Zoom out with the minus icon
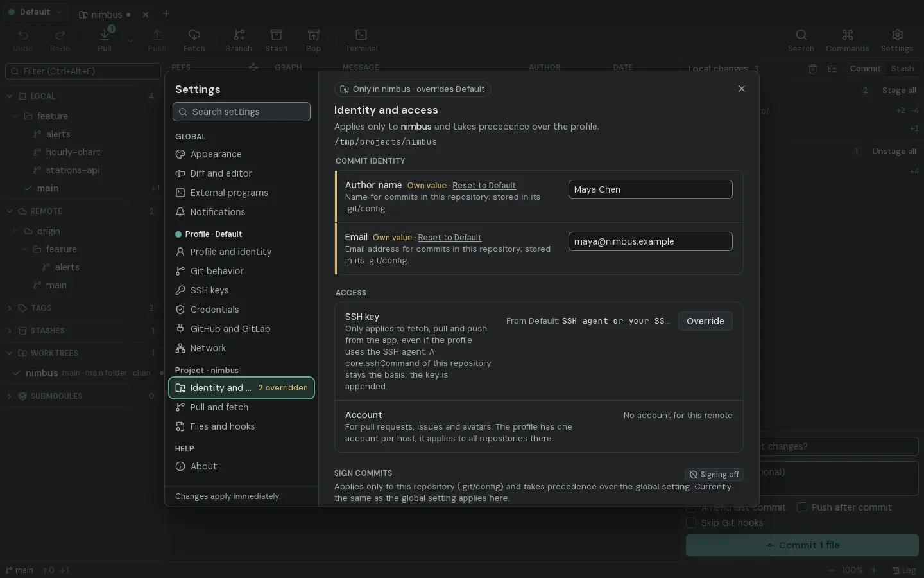The image size is (924, 578). (x=832, y=570)
